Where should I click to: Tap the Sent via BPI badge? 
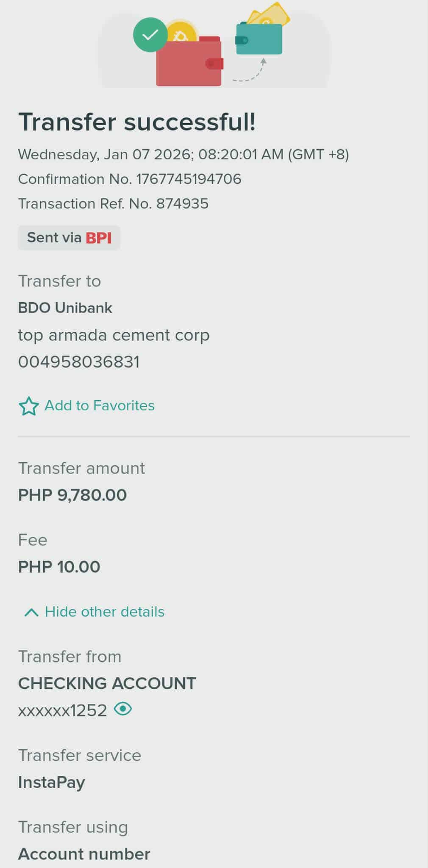pos(69,238)
